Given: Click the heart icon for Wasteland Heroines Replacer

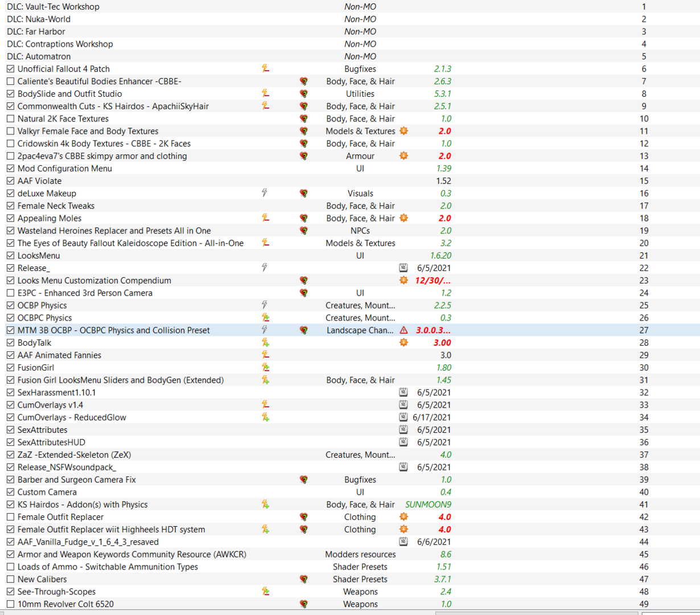Looking at the screenshot, I should pyautogui.click(x=304, y=231).
